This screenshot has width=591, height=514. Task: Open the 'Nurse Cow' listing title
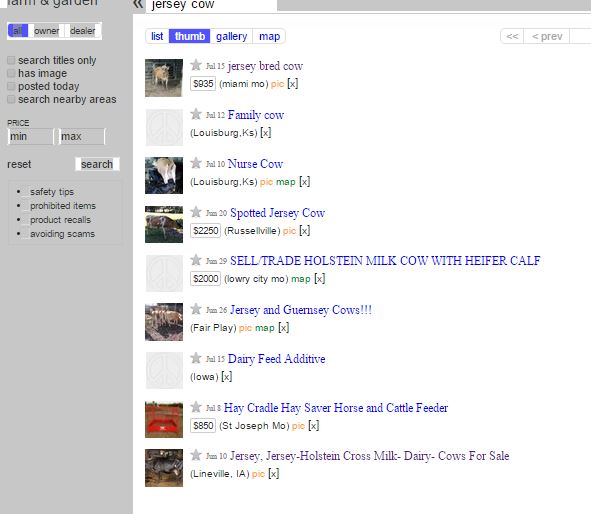[x=255, y=164]
